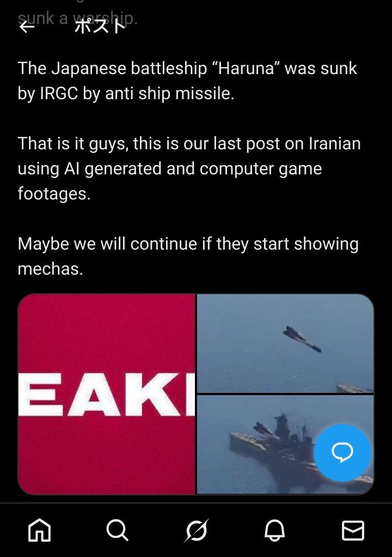Open the Messages envelope icon
Image resolution: width=392 pixels, height=557 pixels.
353,530
